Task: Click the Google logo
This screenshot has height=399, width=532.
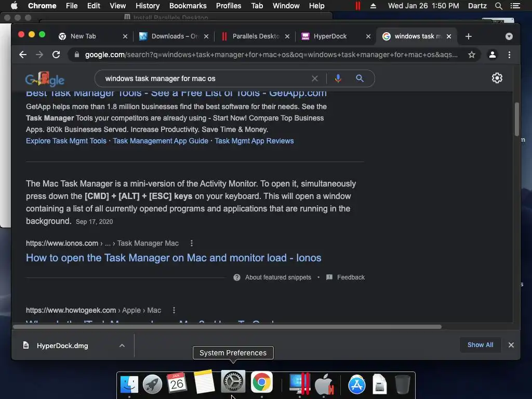Action: click(x=45, y=79)
